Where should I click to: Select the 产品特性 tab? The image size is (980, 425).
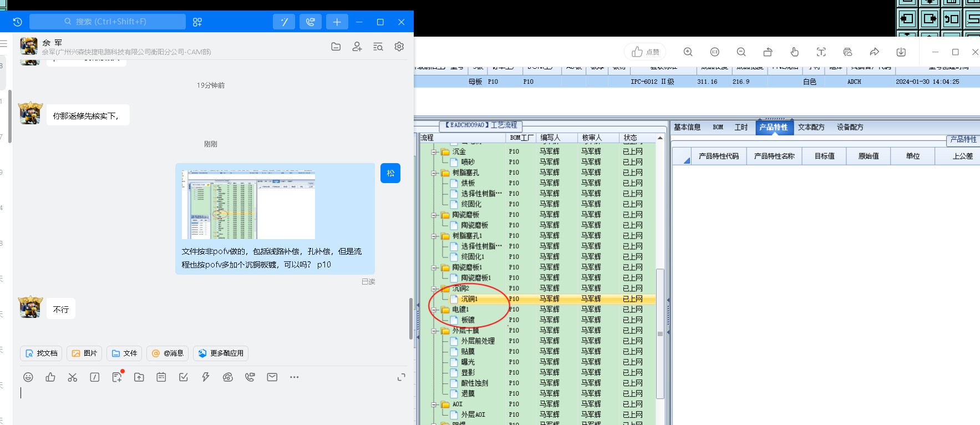coord(774,128)
